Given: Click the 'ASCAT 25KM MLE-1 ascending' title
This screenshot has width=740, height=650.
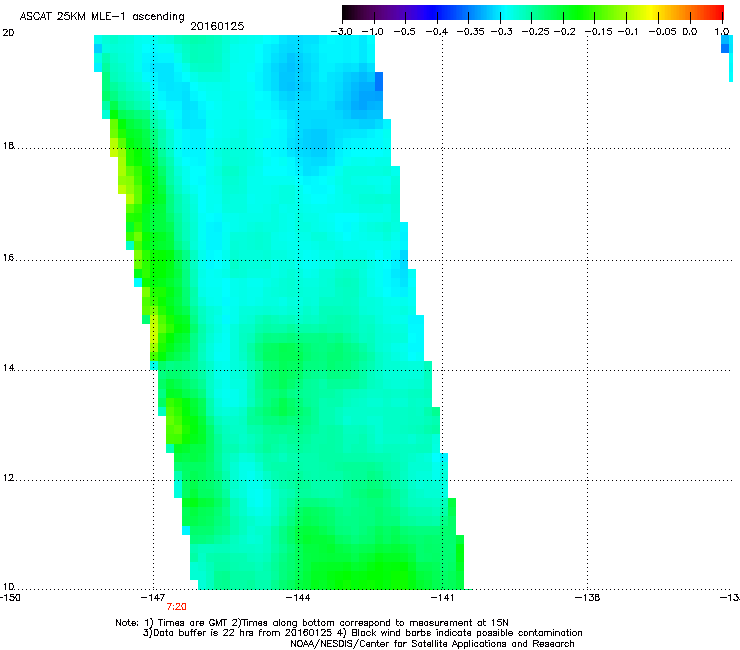Looking at the screenshot, I should pyautogui.click(x=102, y=17).
